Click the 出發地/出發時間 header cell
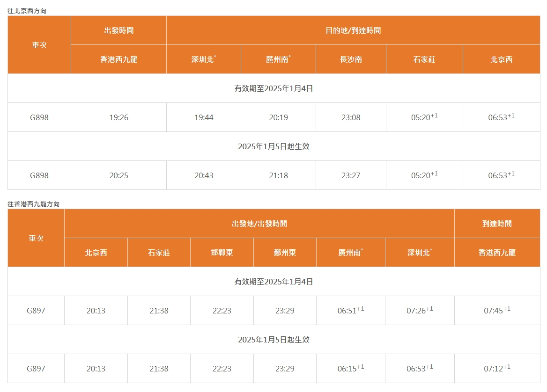Screen dimensions: 547x392 259,224
